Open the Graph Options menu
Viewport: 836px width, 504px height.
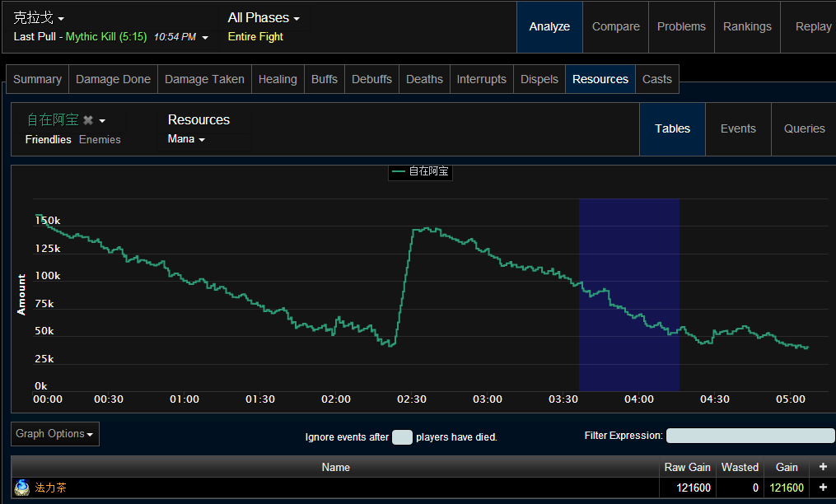pyautogui.click(x=55, y=434)
